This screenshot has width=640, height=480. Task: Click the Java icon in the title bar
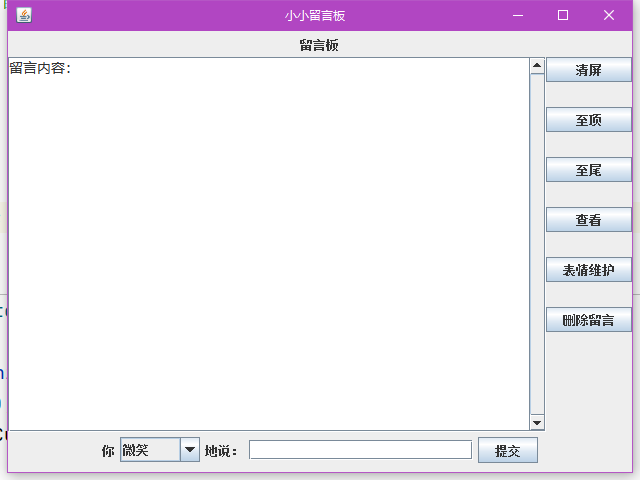click(24, 15)
